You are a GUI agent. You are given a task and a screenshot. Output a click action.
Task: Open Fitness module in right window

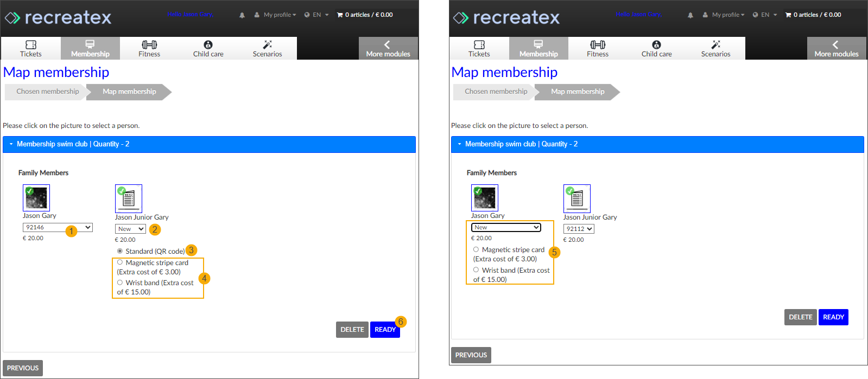click(598, 48)
